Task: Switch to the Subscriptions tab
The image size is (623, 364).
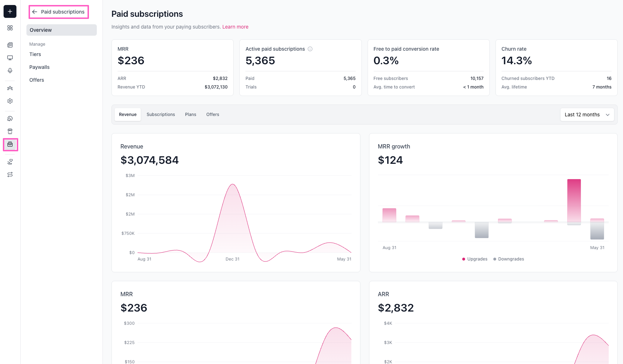Action: click(x=161, y=115)
